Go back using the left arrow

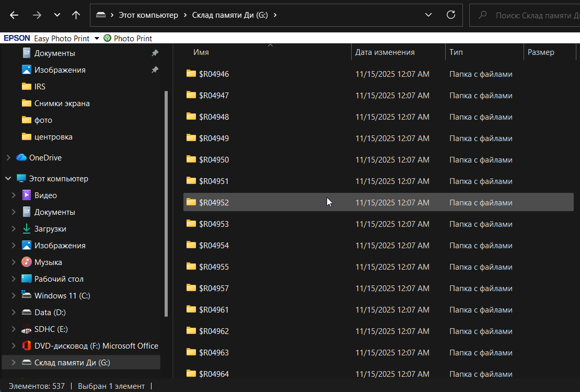click(x=14, y=15)
